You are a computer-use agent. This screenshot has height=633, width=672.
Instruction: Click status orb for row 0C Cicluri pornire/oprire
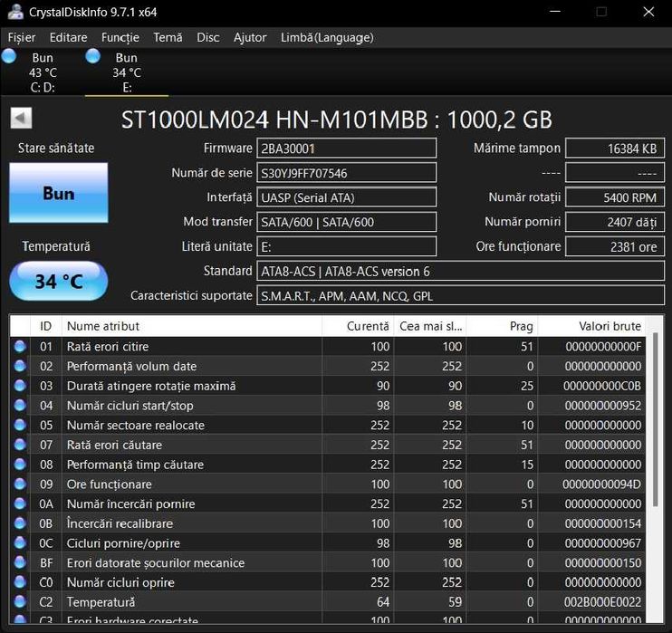tap(20, 543)
